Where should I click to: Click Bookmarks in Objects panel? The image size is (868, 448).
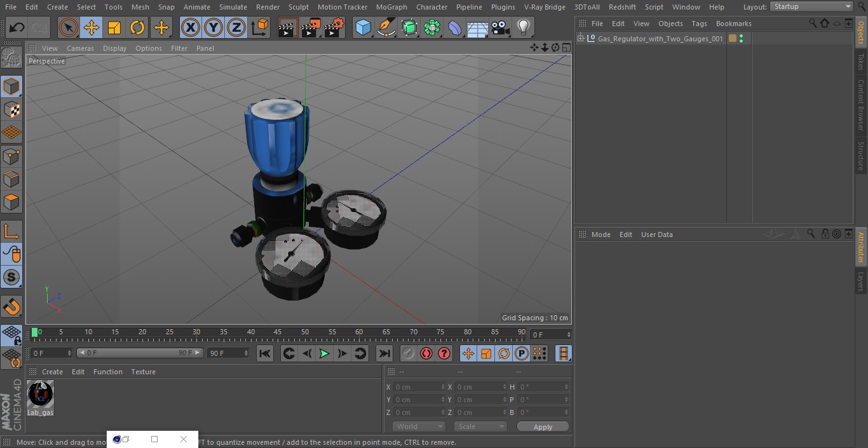733,24
